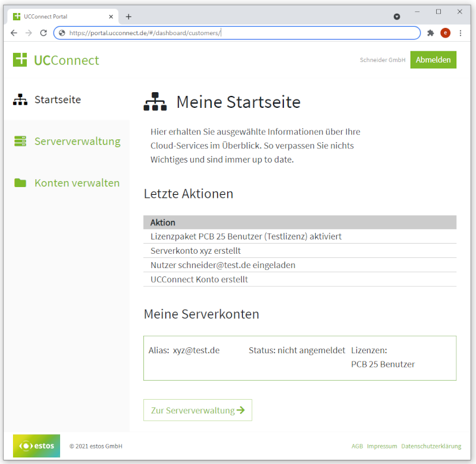Open the tab search dropdown arrow

[397, 17]
